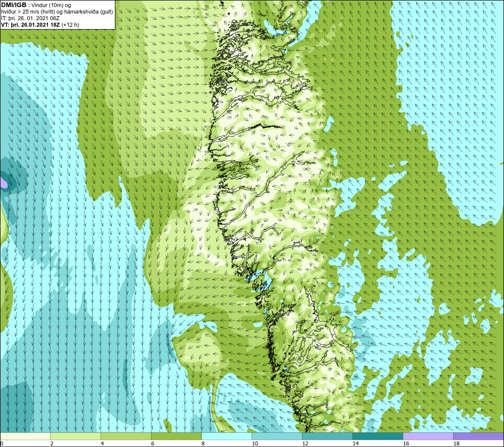This screenshot has height=447, width=504.
Task: Click the scale label "8"
Action: pos(203,443)
